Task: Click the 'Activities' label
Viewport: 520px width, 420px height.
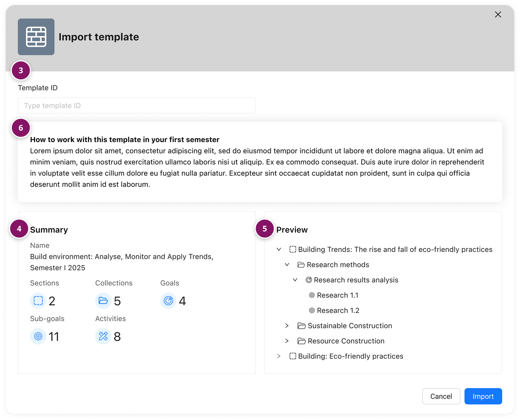Action: tap(110, 319)
